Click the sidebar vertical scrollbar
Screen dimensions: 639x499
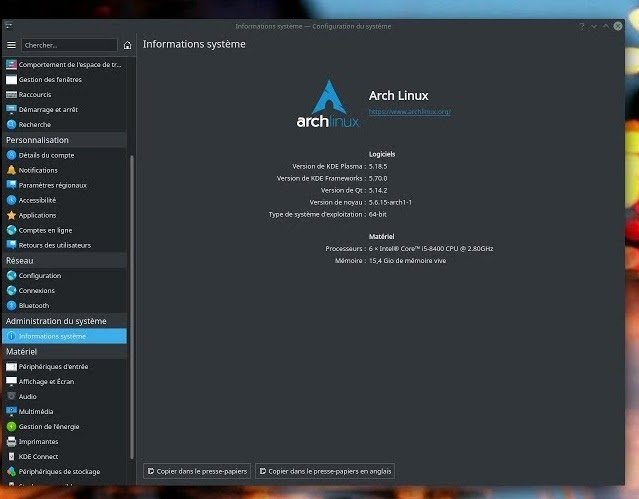coord(132,307)
